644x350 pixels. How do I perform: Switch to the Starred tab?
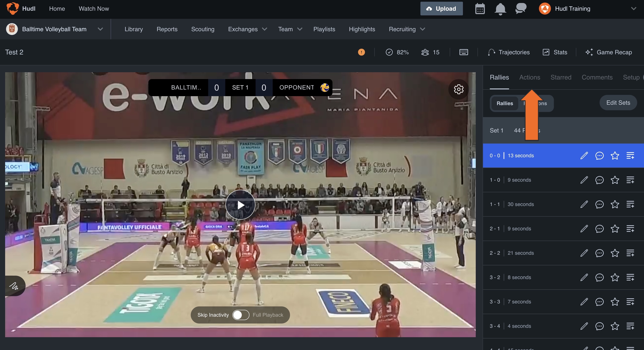coord(561,77)
